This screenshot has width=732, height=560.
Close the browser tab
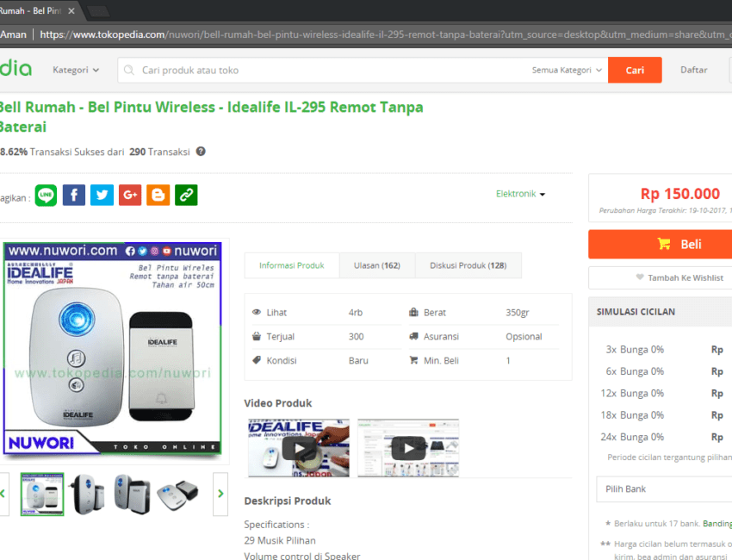[71, 10]
